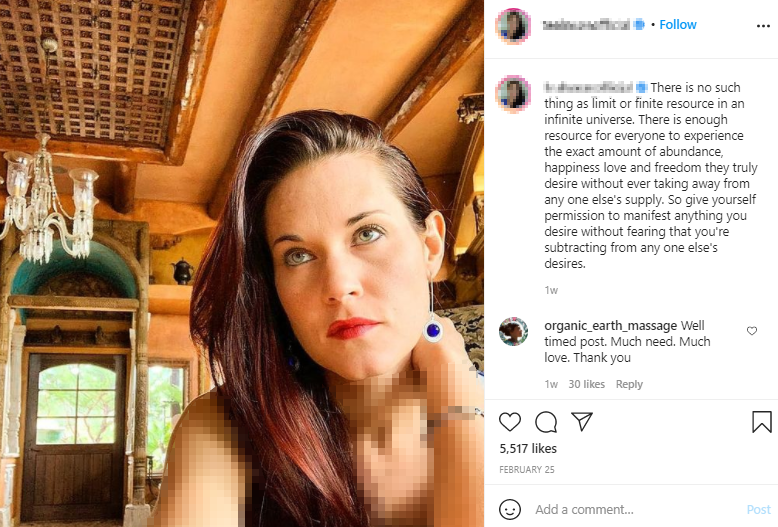Click the verified badge in the header
The image size is (778, 527).
coord(640,25)
